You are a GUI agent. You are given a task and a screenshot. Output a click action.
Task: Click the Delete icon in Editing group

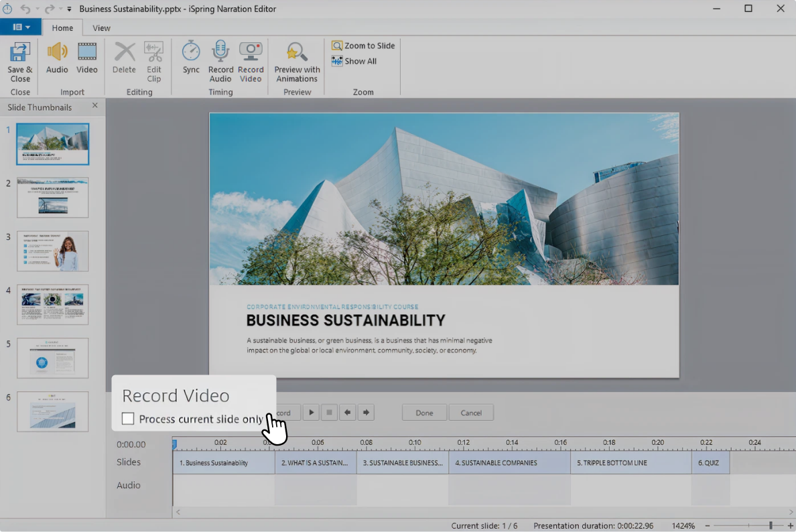click(x=124, y=60)
